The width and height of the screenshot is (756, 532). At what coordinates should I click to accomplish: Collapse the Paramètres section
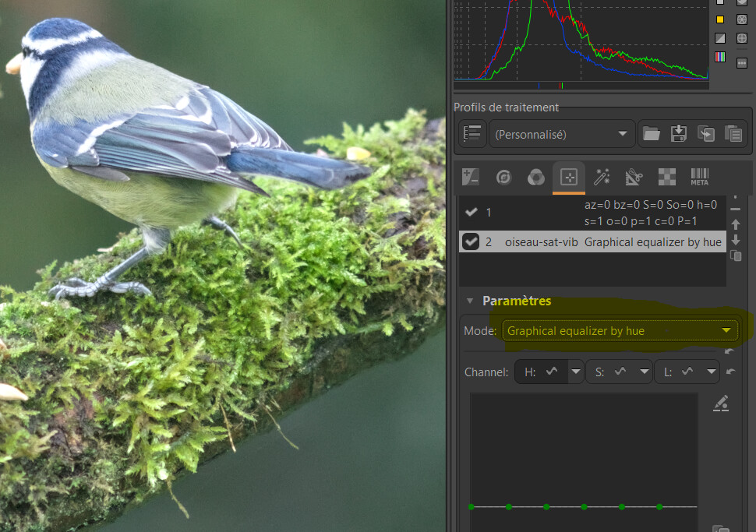[470, 301]
